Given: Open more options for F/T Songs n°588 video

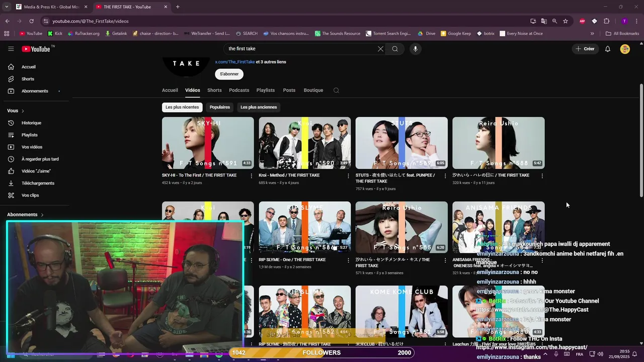Looking at the screenshot, I should click(x=542, y=176).
